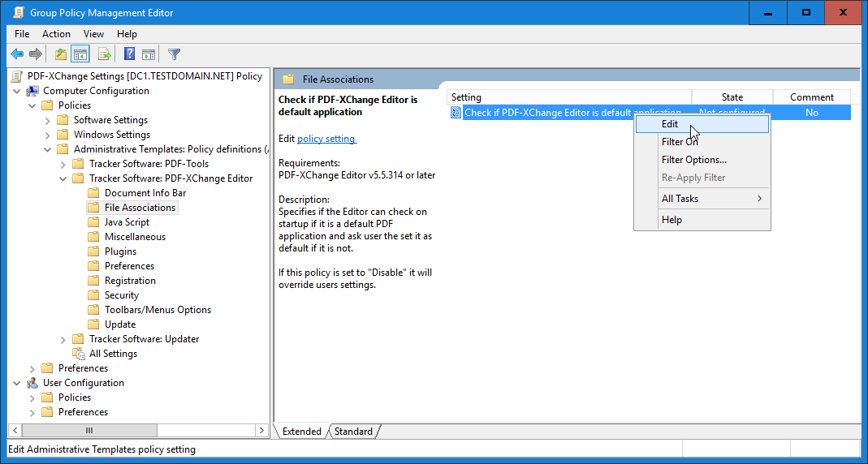
Task: Click the policy root scroll icon in tree
Action: coord(17,76)
